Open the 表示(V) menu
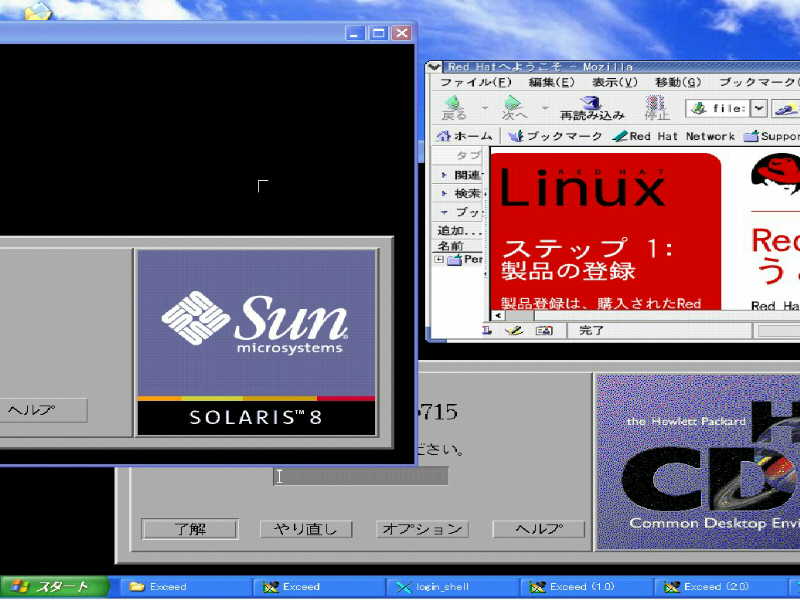 pos(615,82)
